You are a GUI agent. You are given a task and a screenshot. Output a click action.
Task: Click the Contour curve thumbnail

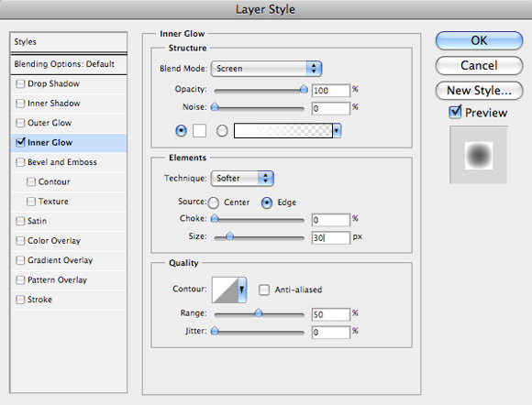[225, 290]
